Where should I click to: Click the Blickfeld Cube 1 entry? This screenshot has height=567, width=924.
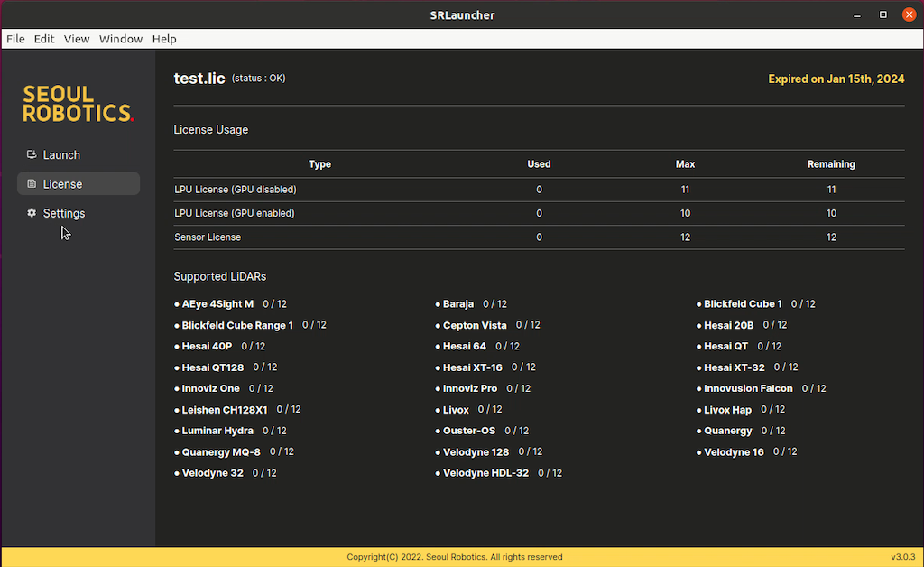[755, 304]
